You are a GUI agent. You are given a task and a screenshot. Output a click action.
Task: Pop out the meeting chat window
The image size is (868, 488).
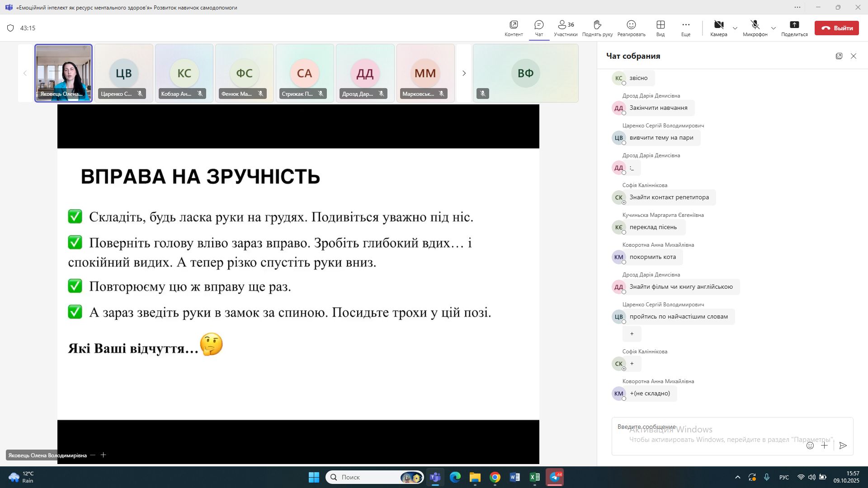pyautogui.click(x=839, y=56)
